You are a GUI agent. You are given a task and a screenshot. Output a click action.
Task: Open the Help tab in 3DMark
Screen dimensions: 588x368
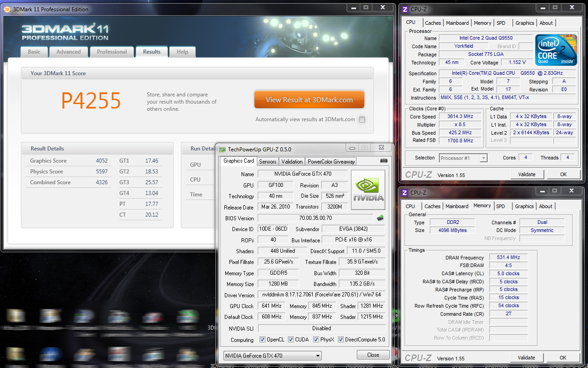[x=182, y=52]
